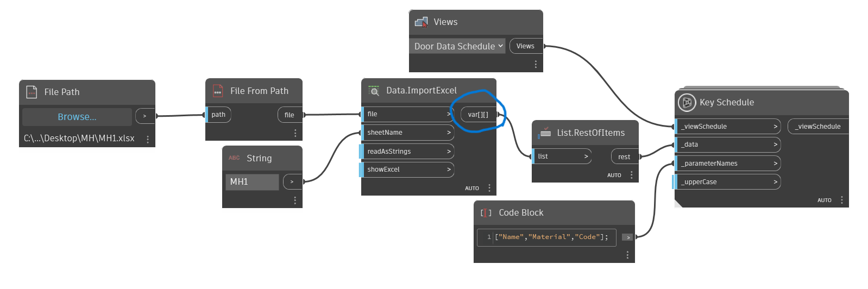Click the File Path node document icon
This screenshot has height=289, width=868.
(x=32, y=92)
